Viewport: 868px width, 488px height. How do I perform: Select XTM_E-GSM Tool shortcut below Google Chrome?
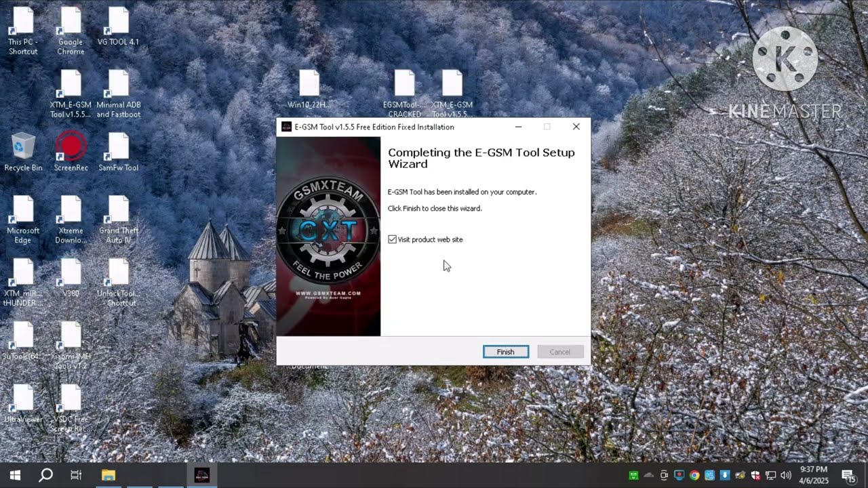[71, 95]
